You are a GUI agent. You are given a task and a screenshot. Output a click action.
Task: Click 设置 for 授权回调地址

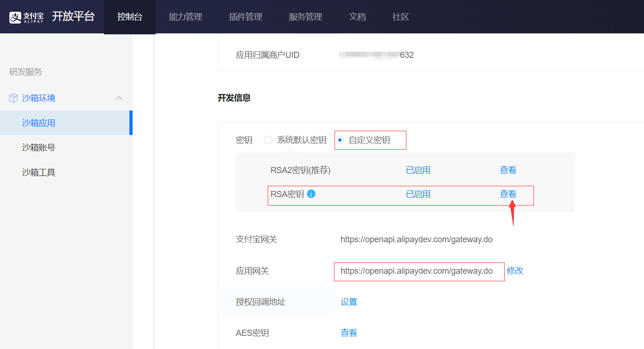(x=349, y=302)
